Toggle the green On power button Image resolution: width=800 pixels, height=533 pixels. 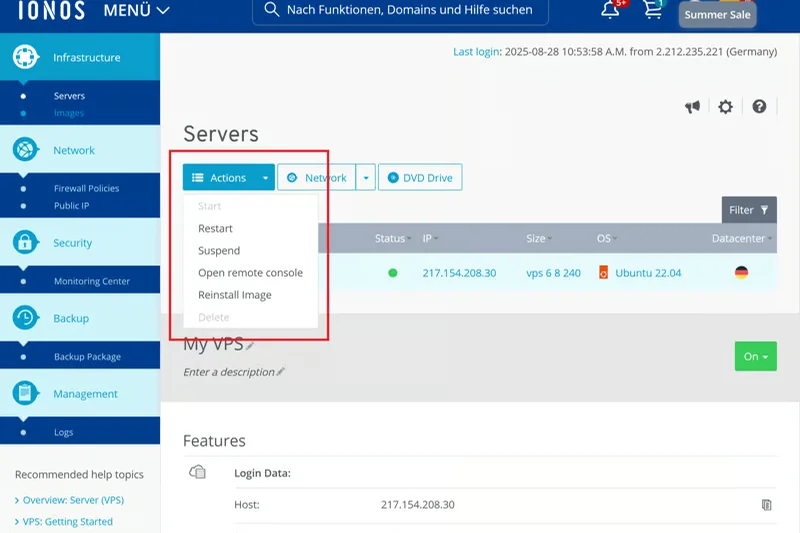coord(754,356)
